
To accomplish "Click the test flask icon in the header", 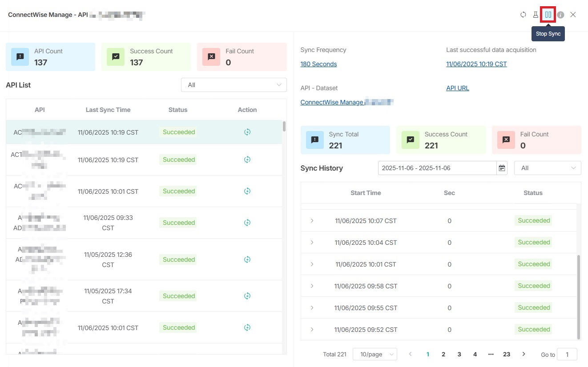I will pos(536,15).
